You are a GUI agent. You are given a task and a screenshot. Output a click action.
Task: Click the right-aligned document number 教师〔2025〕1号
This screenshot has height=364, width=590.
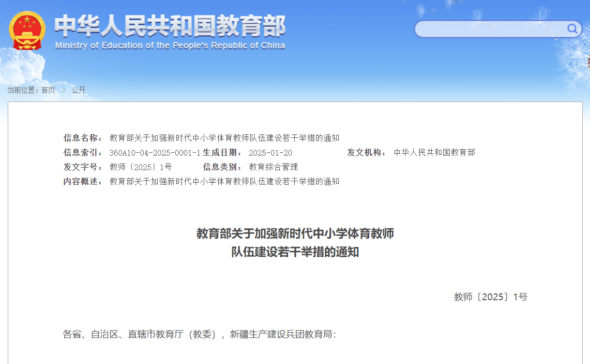click(490, 297)
